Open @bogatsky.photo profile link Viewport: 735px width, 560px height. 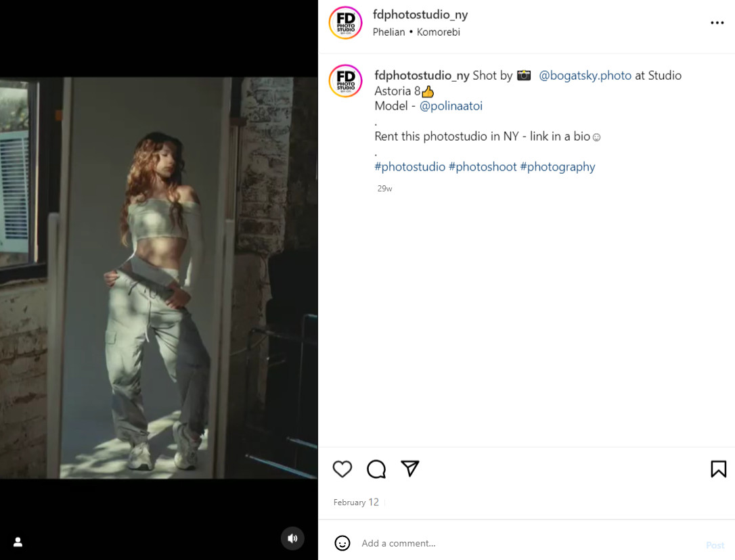585,76
